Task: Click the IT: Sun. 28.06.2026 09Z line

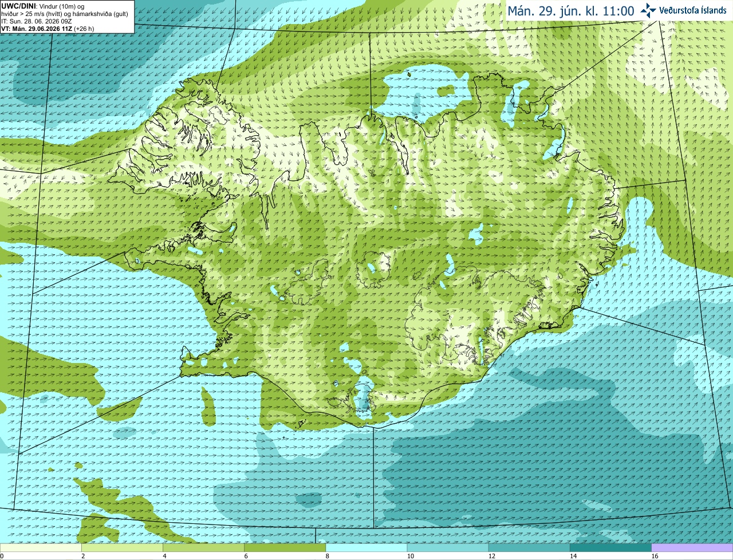Action: coord(36,21)
